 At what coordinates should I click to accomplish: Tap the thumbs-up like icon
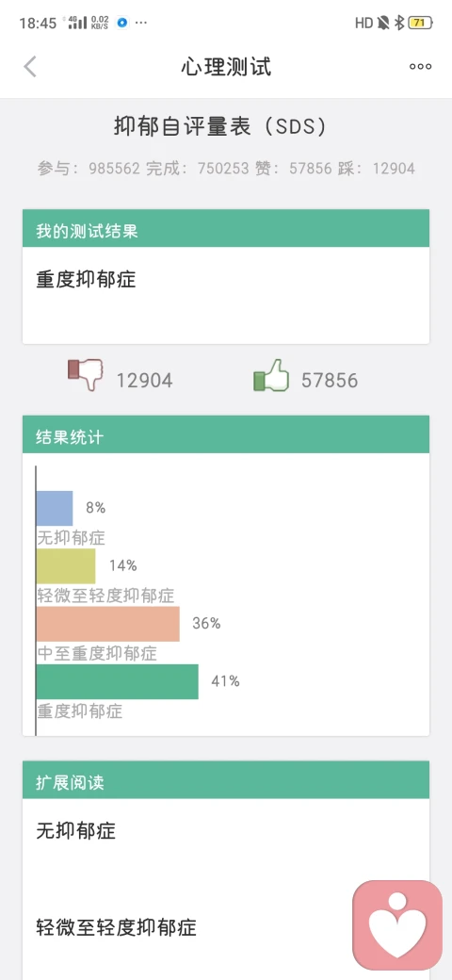point(271,376)
